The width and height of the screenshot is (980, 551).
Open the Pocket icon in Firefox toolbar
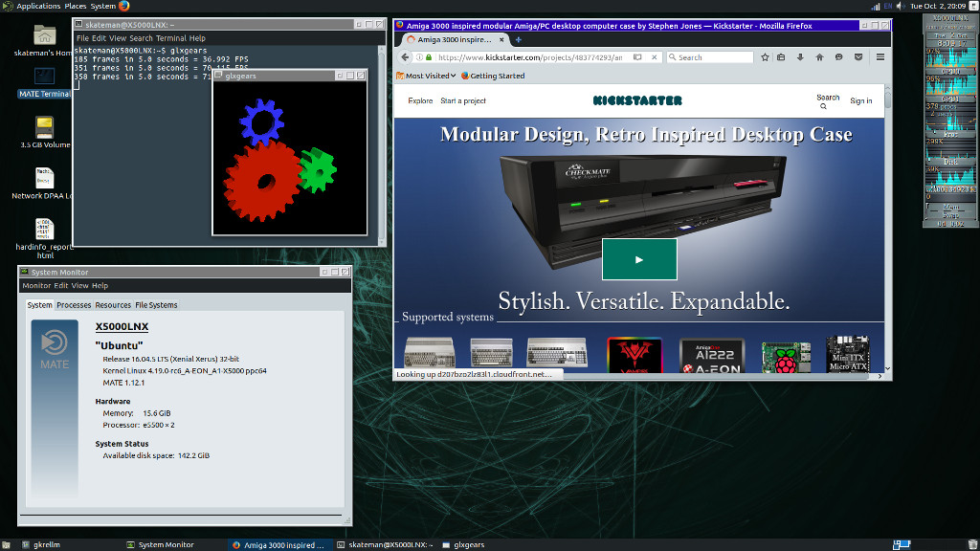(x=858, y=56)
